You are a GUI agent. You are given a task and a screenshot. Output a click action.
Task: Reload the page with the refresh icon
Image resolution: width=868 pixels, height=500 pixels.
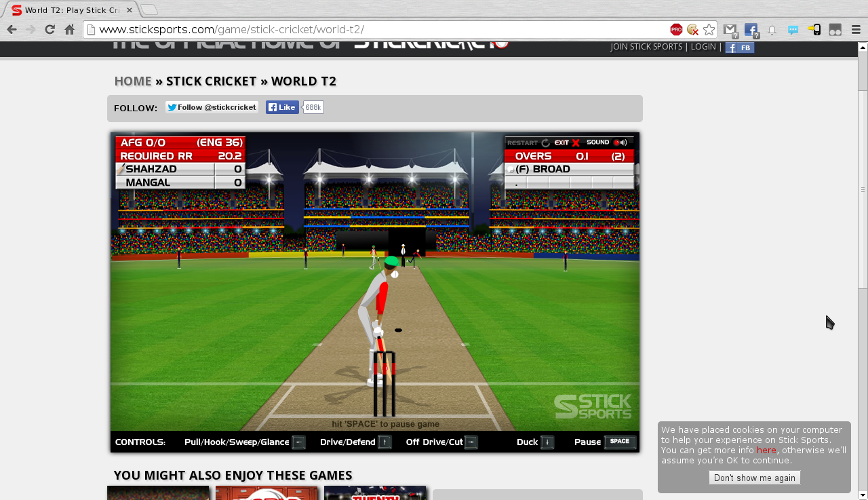pos(50,29)
